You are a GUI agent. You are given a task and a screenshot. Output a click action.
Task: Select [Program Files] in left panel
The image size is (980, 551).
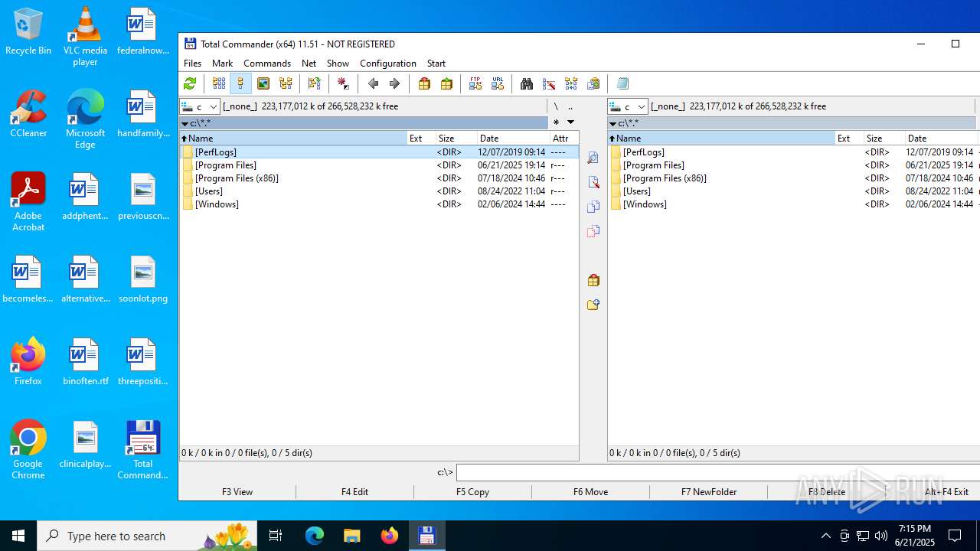click(x=379, y=165)
